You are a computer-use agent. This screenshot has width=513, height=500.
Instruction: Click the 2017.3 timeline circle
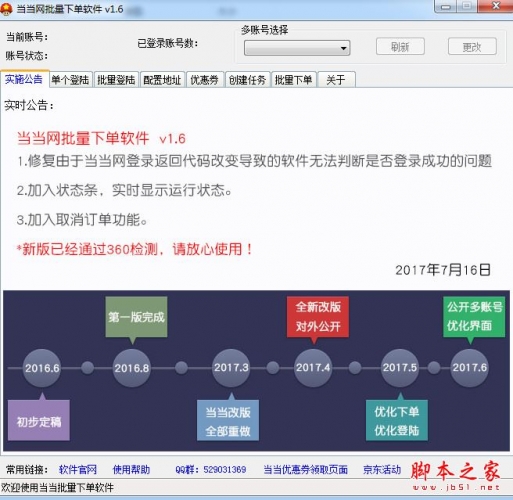coord(231,368)
